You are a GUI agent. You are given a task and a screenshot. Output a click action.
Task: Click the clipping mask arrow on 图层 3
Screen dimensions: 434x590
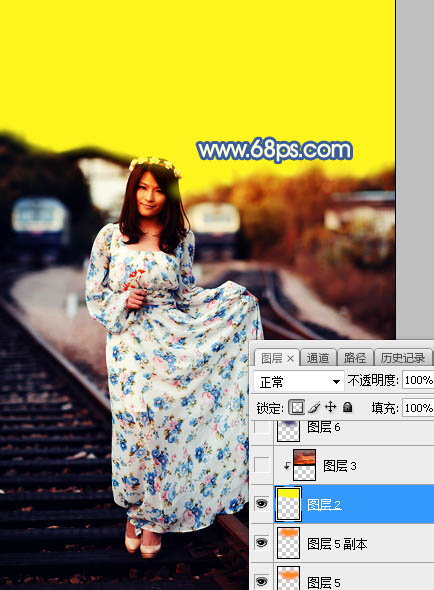[x=287, y=466]
